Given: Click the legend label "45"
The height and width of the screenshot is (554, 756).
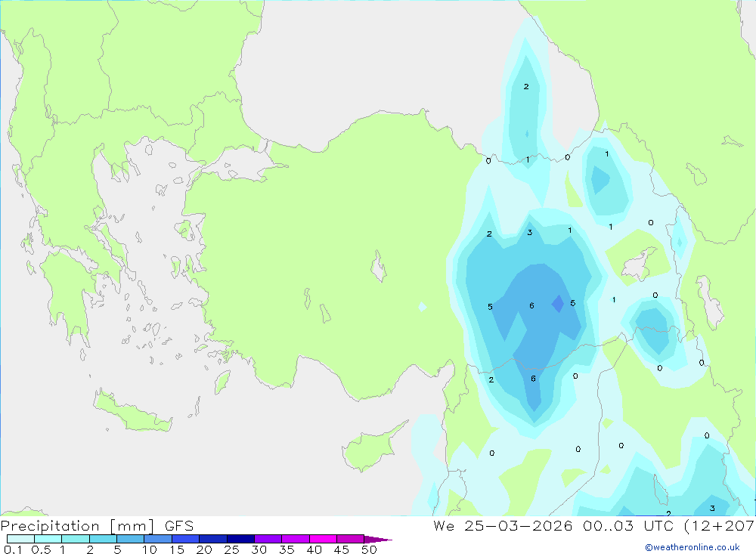Looking at the screenshot, I should point(342,549).
